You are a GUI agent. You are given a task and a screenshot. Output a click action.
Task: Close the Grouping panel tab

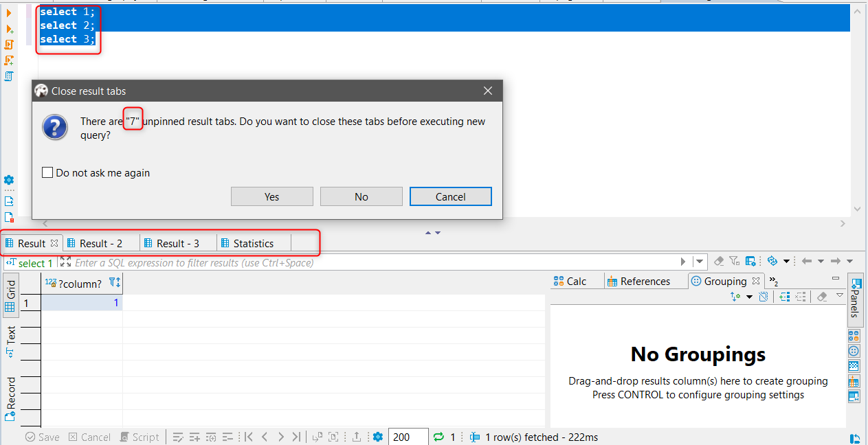pyautogui.click(x=756, y=281)
